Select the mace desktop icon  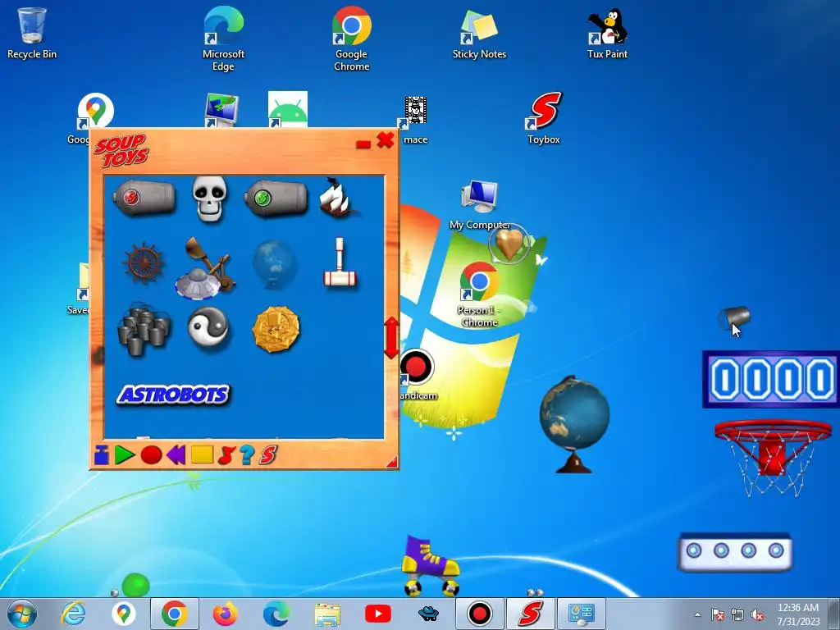tap(415, 120)
